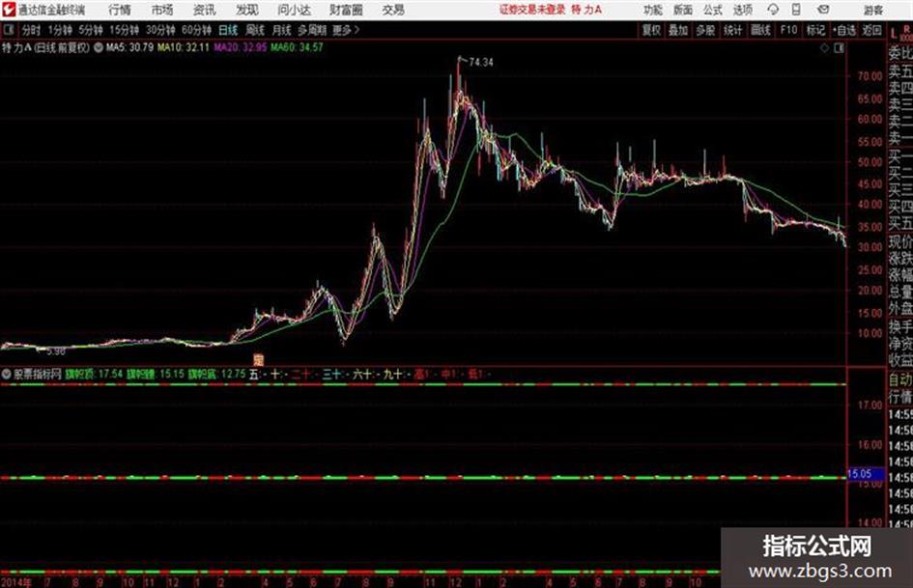This screenshot has height=588, width=913.
Task: Click the 通达信 red logo icon
Action: point(9,10)
